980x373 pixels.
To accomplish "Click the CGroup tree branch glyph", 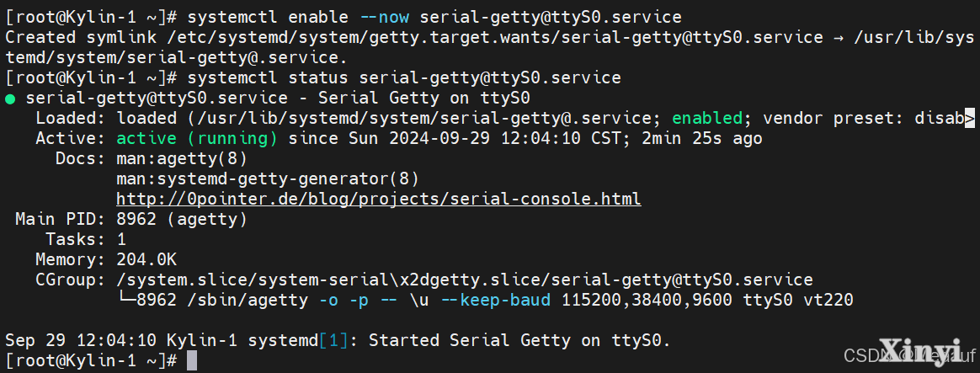I will click(x=127, y=300).
